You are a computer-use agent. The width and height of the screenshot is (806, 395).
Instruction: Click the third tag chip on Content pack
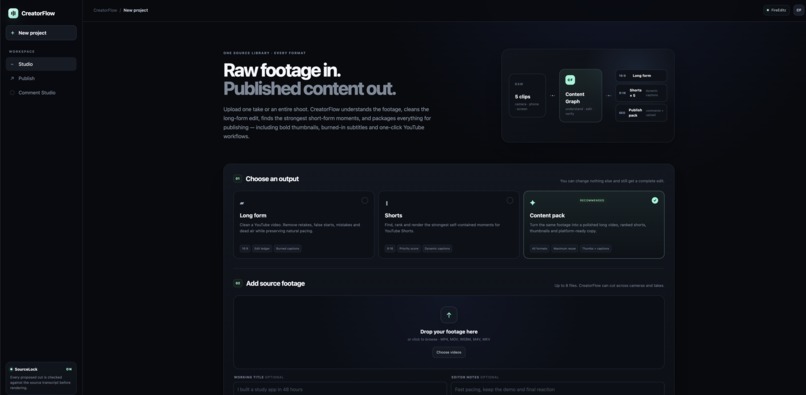coord(596,248)
